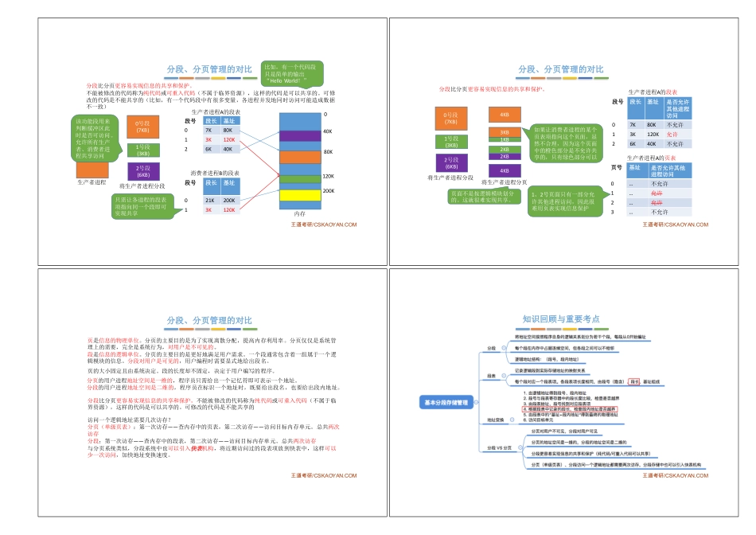Select the green 2KB page block

click(505, 149)
